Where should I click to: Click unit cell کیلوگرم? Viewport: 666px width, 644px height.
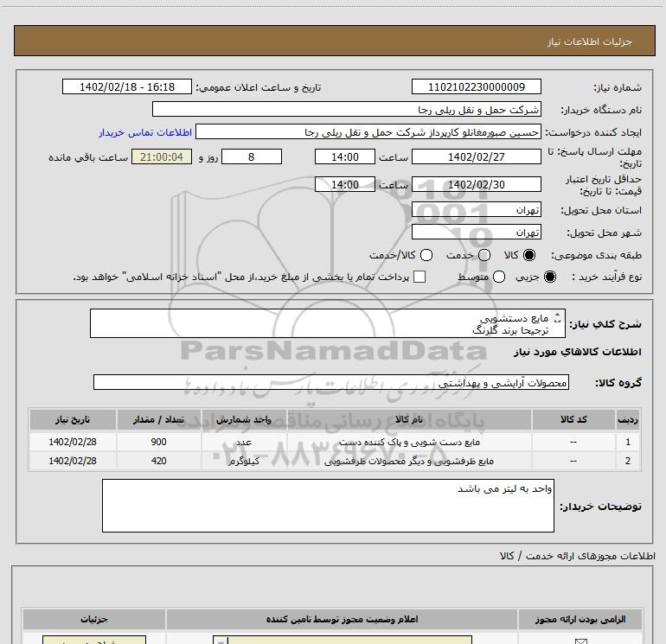(x=244, y=461)
